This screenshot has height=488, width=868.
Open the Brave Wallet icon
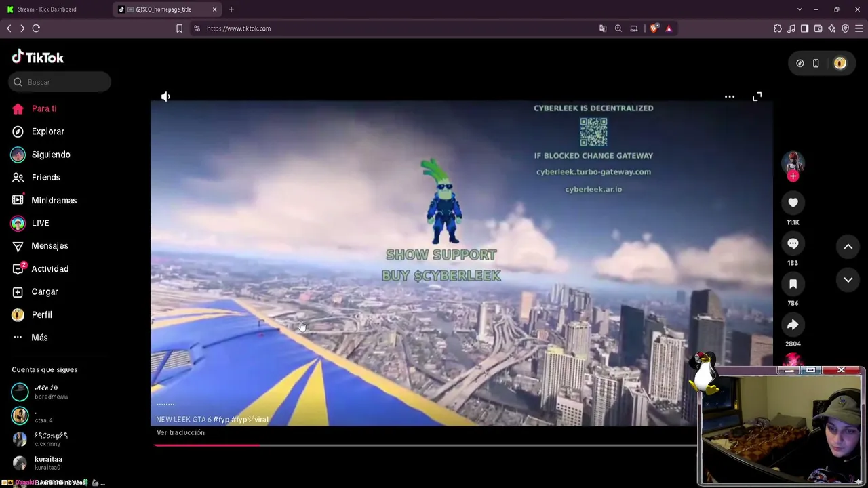pyautogui.click(x=818, y=28)
